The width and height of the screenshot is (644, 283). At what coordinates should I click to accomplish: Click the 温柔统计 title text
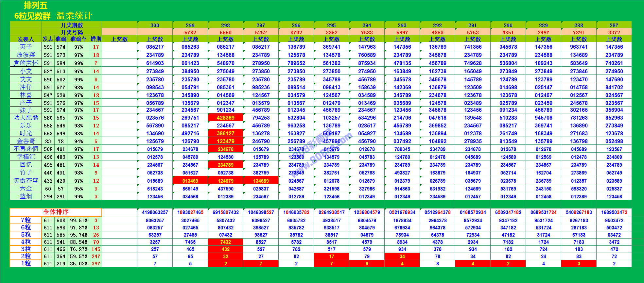pyautogui.click(x=74, y=16)
